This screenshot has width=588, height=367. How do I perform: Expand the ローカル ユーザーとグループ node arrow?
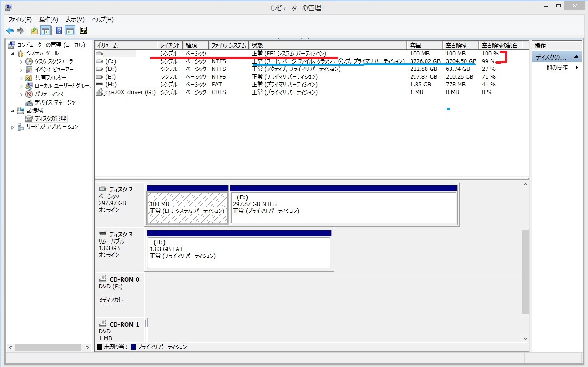click(21, 86)
